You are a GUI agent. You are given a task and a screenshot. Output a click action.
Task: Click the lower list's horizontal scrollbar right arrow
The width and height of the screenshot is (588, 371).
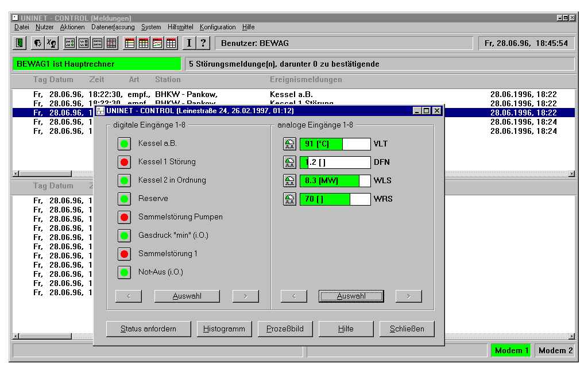coord(571,336)
